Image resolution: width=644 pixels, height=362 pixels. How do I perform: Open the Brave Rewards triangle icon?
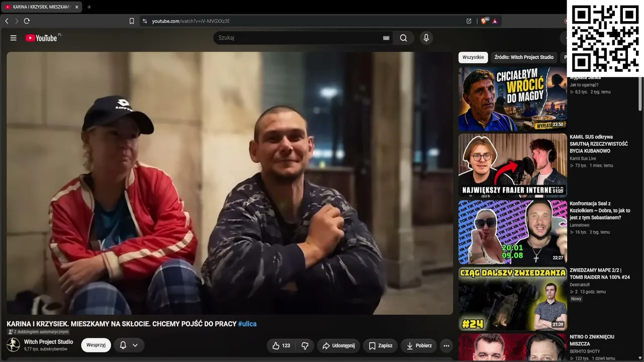tap(495, 21)
